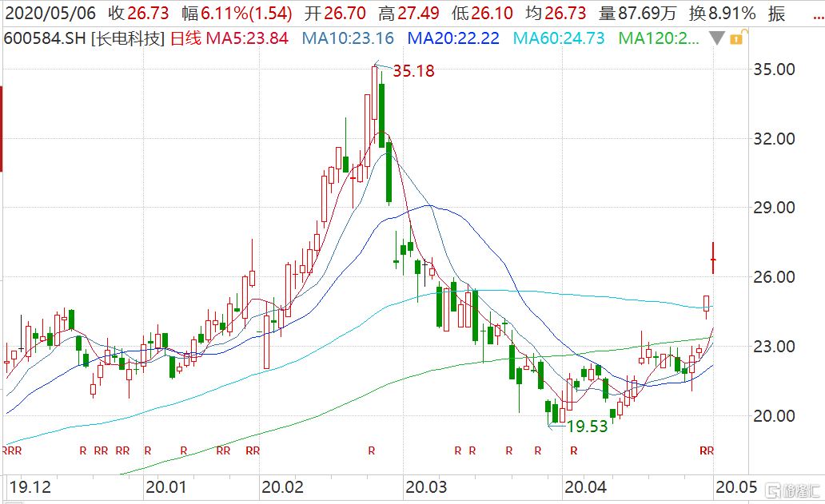Click the 2020/05/06 date in header
The height and width of the screenshot is (504, 825).
(x=50, y=13)
